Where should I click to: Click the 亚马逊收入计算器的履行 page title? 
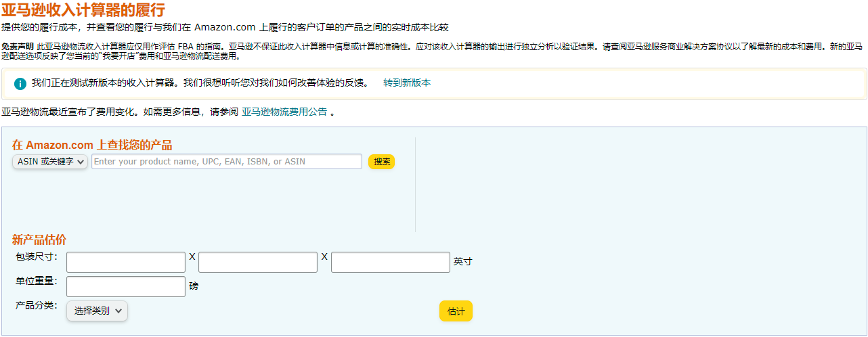(83, 10)
